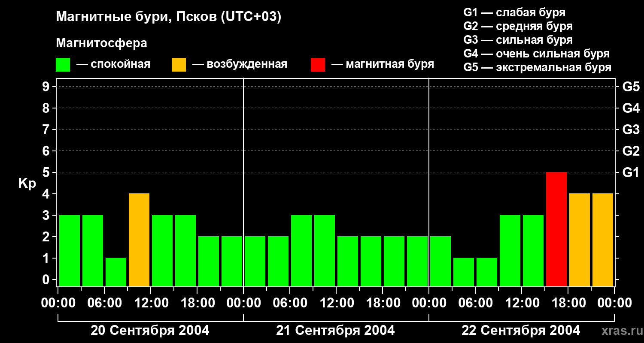644x343 pixels.
Task: Click the title 'Магнитные бури, Псков (UTC+03)'
Action: pyautogui.click(x=169, y=17)
